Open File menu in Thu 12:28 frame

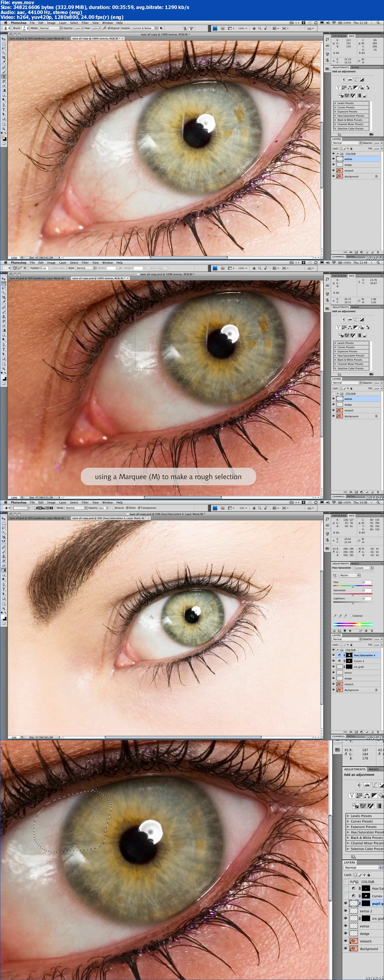point(32,23)
